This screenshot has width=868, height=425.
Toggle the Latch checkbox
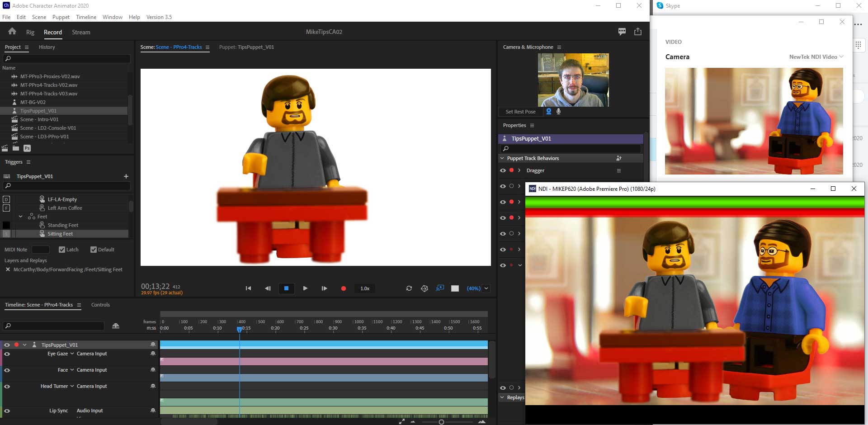click(x=62, y=250)
